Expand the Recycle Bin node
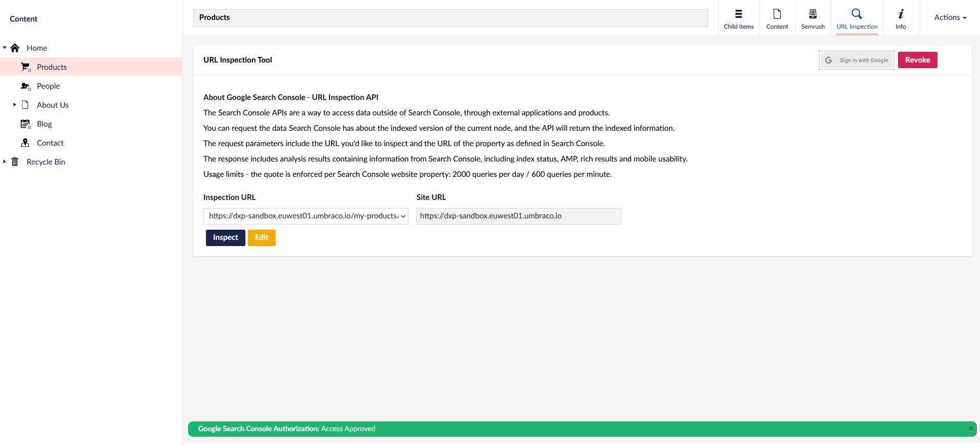 point(5,161)
